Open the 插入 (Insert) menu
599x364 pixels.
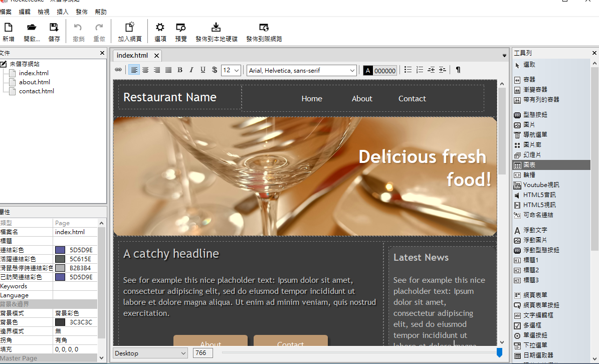(x=63, y=12)
